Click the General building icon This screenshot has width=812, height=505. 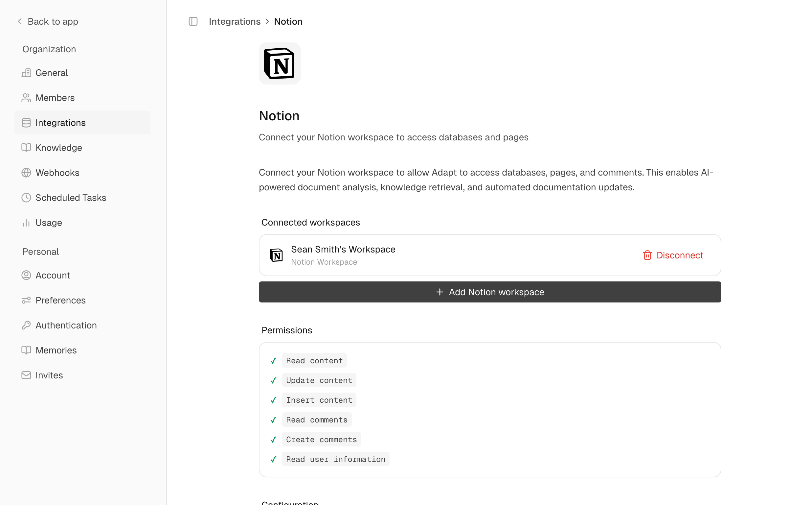[x=26, y=73]
